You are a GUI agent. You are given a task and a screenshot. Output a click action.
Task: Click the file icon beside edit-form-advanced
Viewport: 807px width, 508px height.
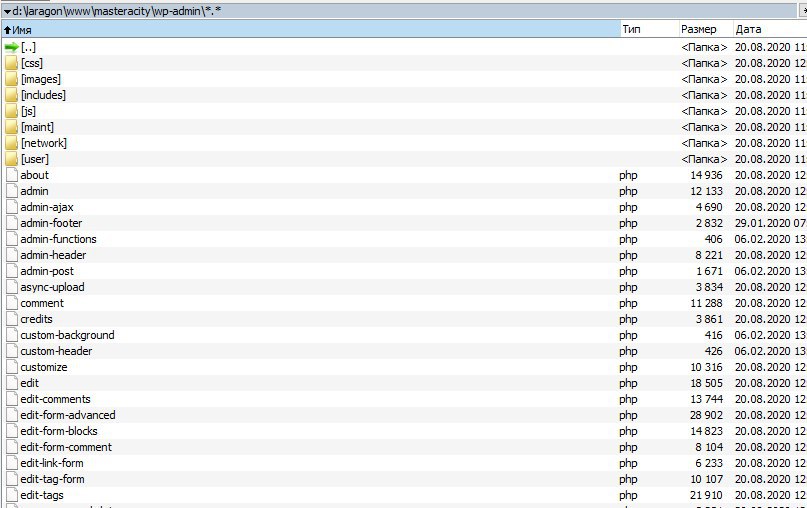[x=12, y=415]
